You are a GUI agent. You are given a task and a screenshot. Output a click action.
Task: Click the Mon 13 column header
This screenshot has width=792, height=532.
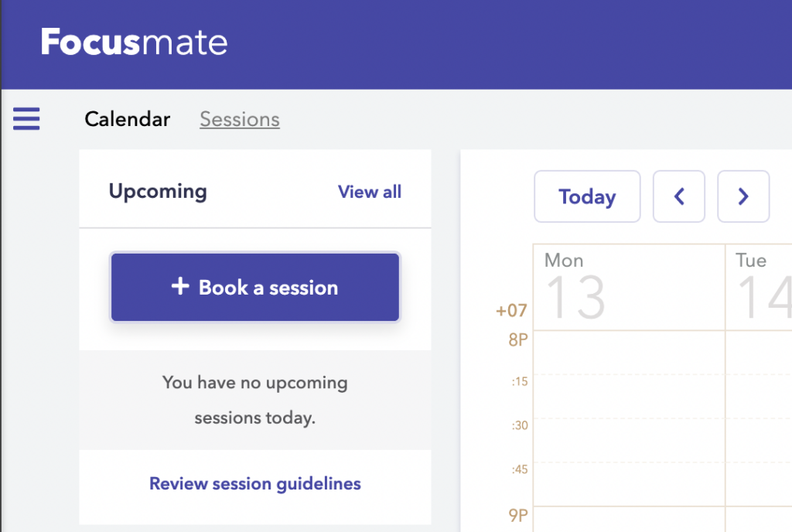pyautogui.click(x=629, y=286)
